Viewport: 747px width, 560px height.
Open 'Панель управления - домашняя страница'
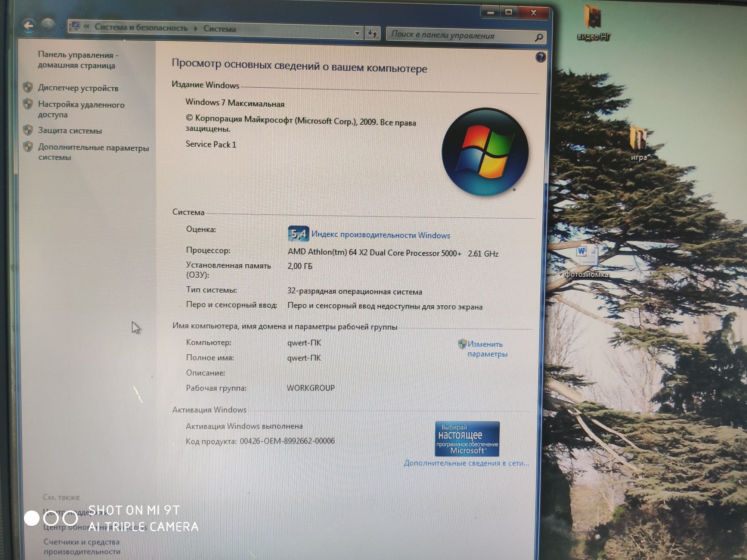pyautogui.click(x=78, y=60)
